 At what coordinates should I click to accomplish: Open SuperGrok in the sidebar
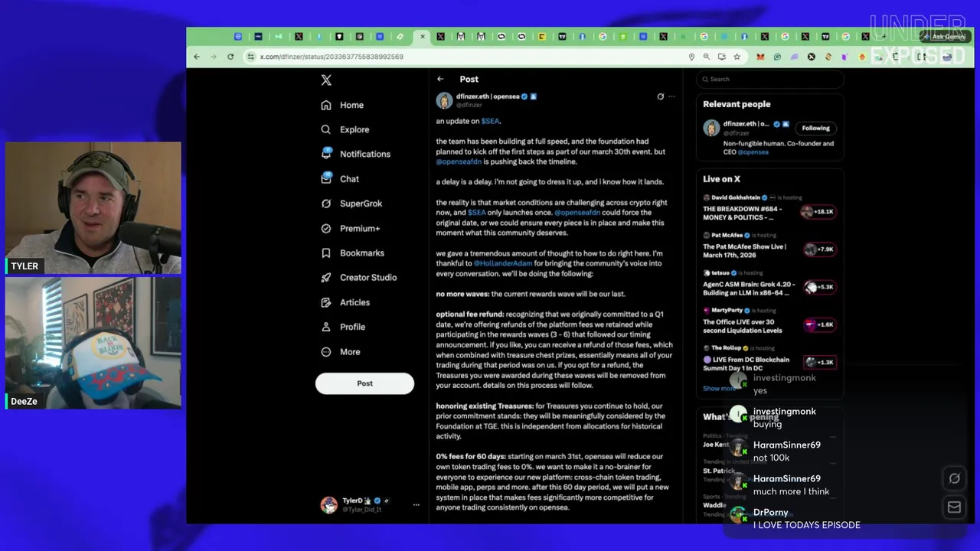click(351, 204)
